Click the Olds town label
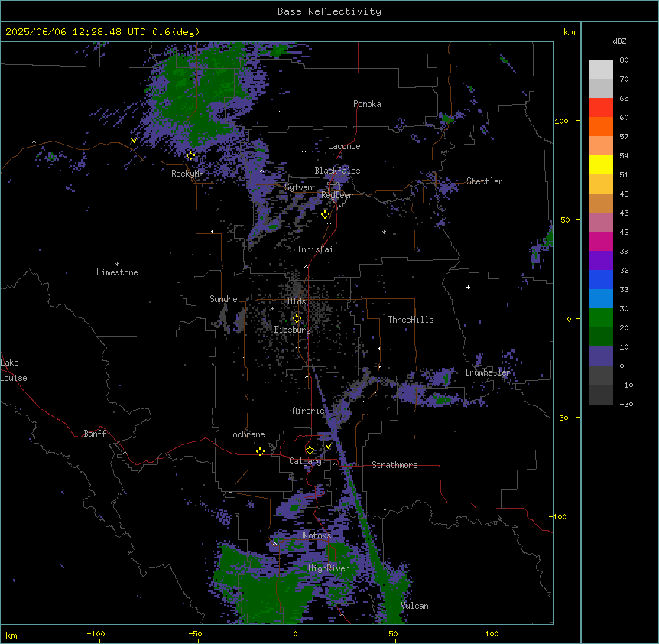Viewport: 659px width, 644px height. 297,301
